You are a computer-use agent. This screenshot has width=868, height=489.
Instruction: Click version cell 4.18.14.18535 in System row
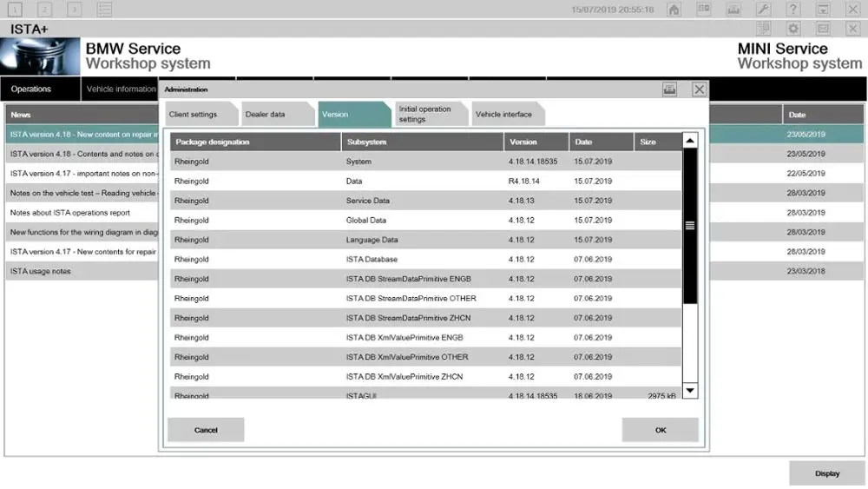pyautogui.click(x=533, y=162)
